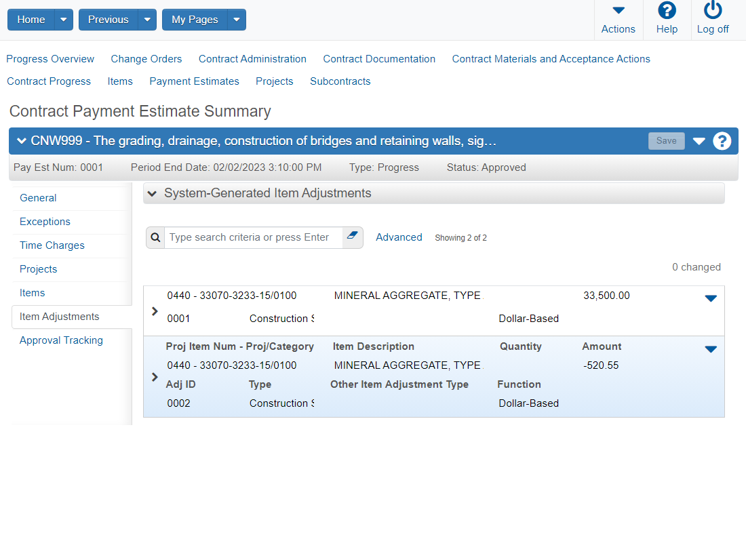Click the My Pages button

[x=195, y=20]
